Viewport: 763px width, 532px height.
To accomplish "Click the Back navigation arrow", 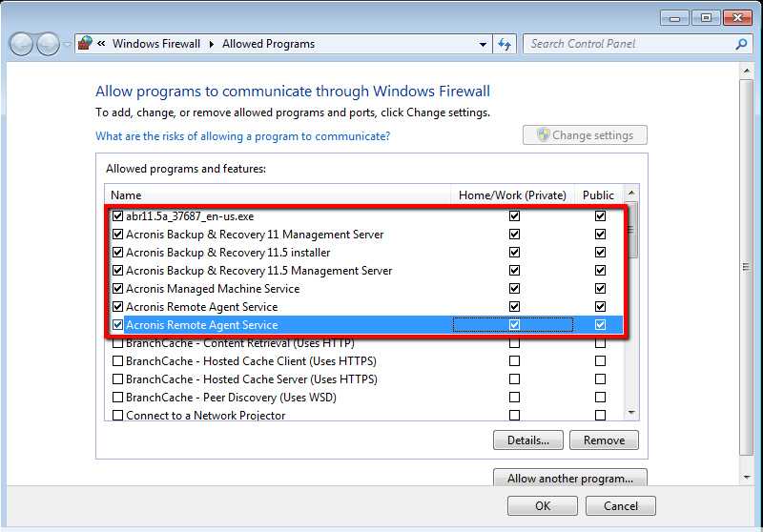I will click(21, 44).
